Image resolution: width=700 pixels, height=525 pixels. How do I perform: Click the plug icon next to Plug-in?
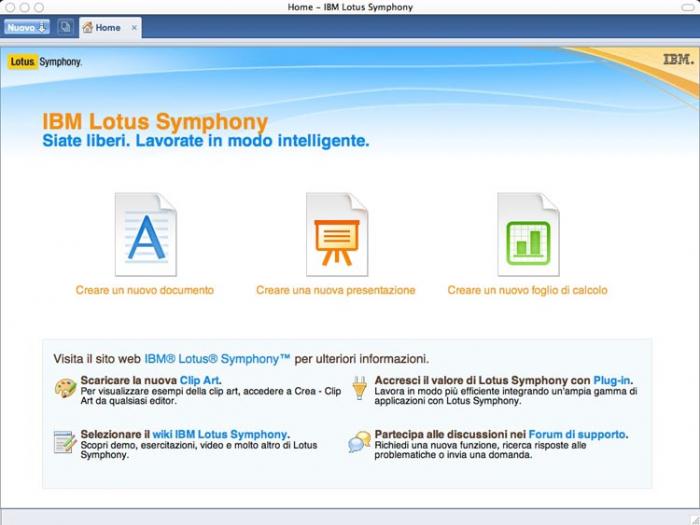359,388
